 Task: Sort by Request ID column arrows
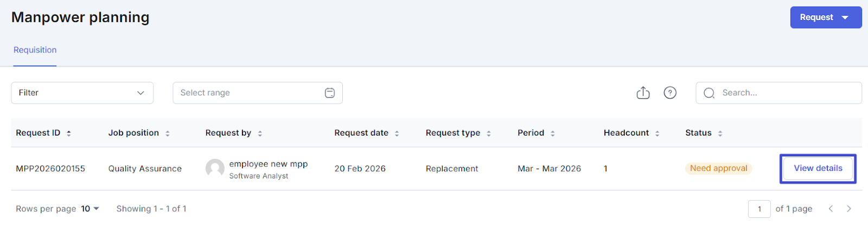coord(69,133)
